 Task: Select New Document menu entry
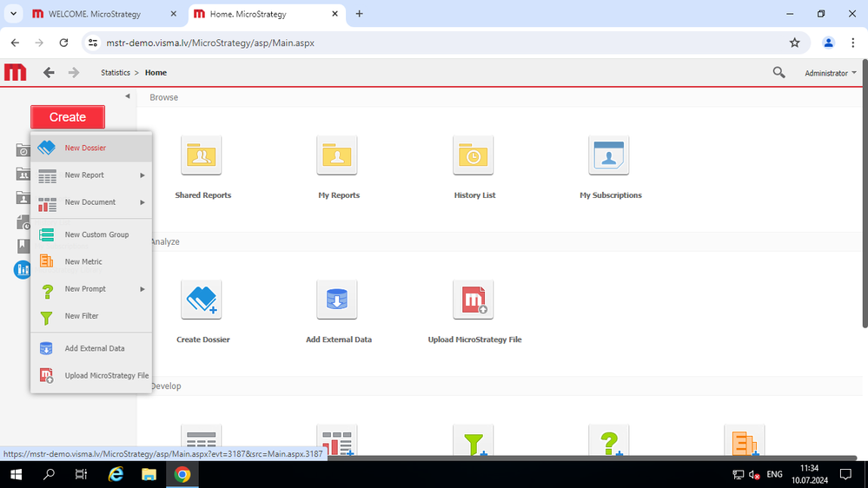point(91,202)
